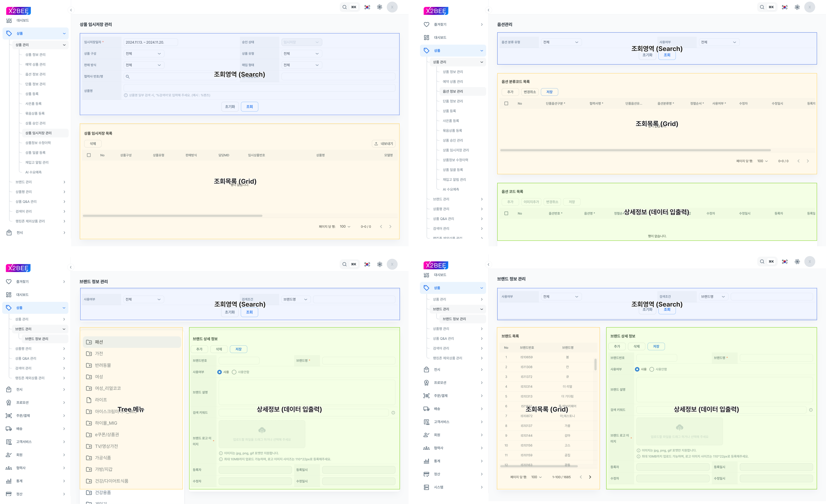
Task: Click the 상품명 search input field
Action: click(x=259, y=88)
